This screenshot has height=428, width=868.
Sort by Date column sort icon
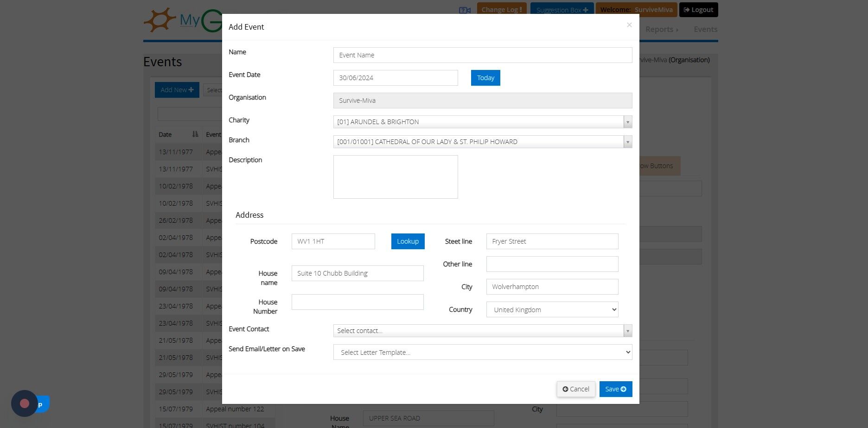point(195,134)
